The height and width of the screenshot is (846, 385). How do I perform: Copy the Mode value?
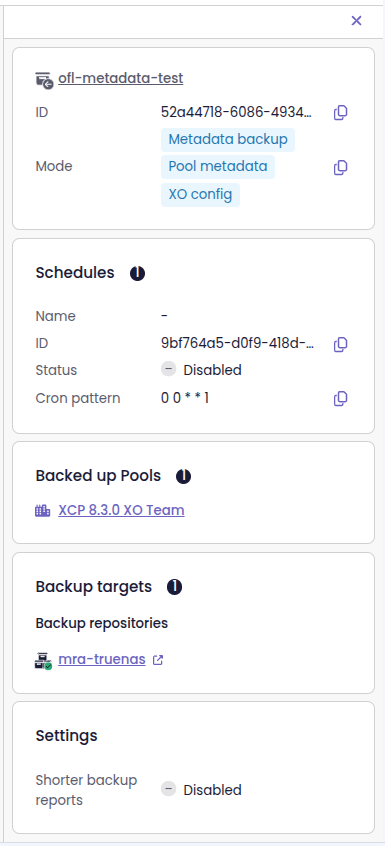[x=340, y=167]
